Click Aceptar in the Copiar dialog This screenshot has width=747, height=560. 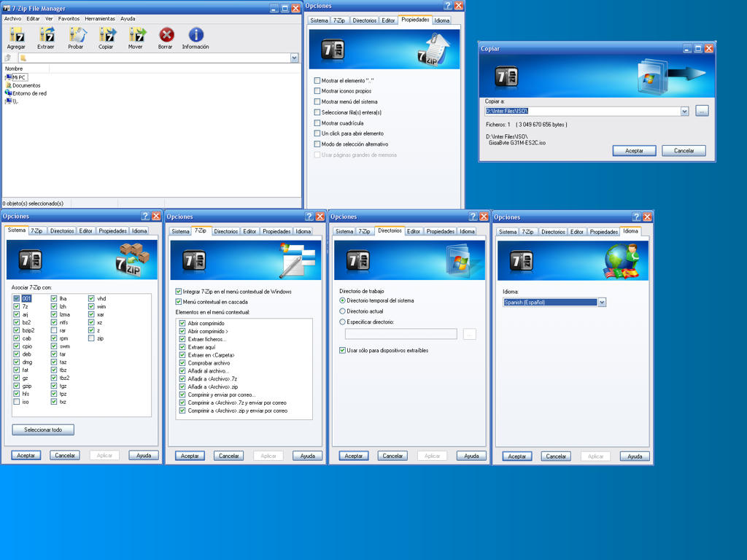[634, 151]
